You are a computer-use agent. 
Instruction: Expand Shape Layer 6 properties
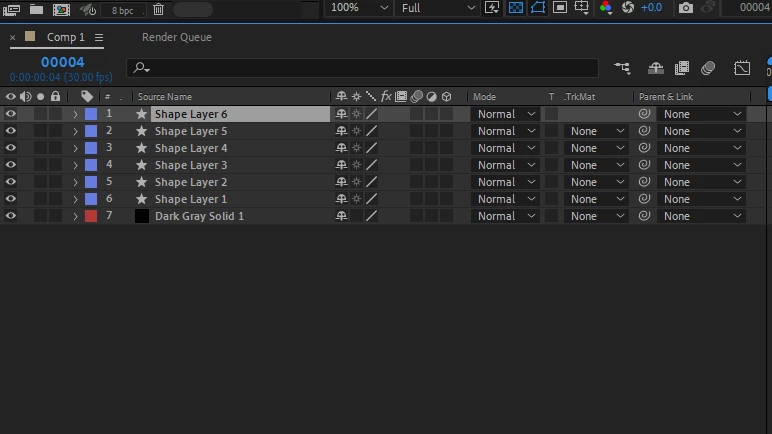coord(75,114)
